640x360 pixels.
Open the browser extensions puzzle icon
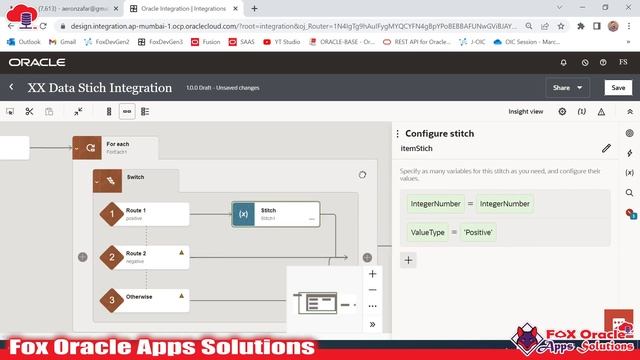click(580, 26)
